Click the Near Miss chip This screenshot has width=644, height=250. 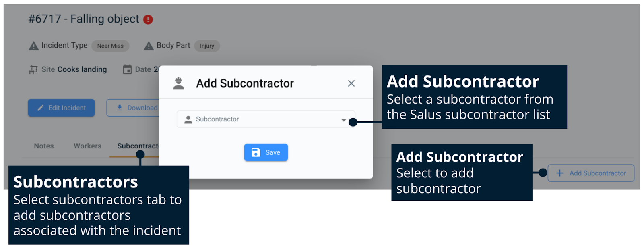pyautogui.click(x=110, y=46)
